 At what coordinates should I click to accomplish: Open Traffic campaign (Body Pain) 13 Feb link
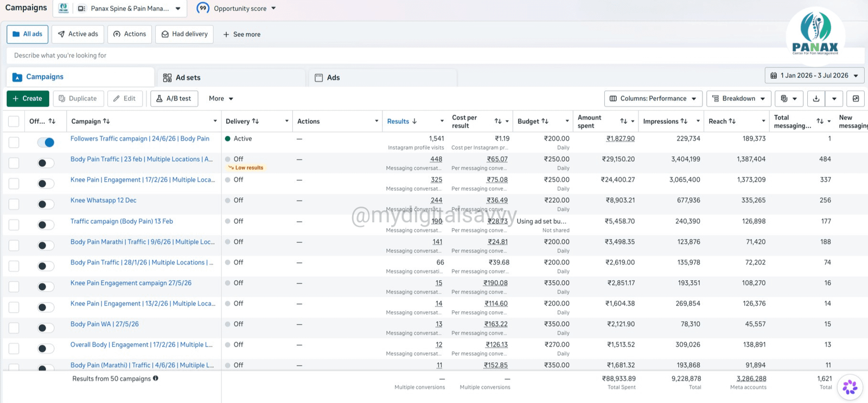(122, 221)
